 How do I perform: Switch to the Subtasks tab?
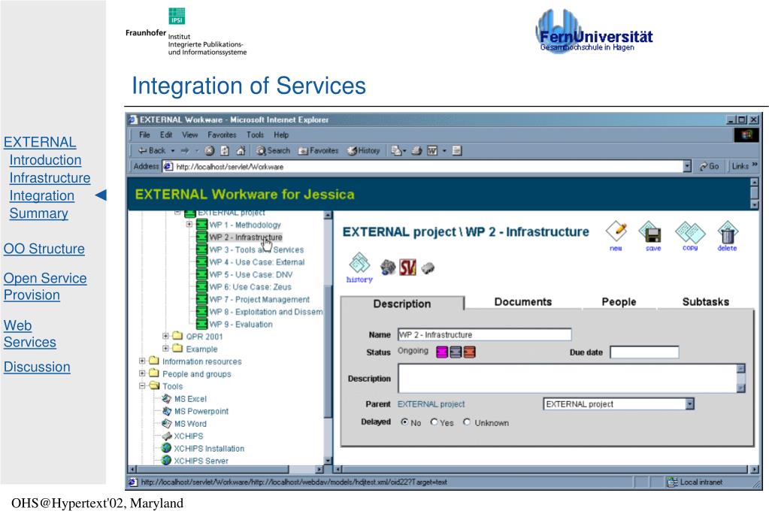(x=705, y=302)
